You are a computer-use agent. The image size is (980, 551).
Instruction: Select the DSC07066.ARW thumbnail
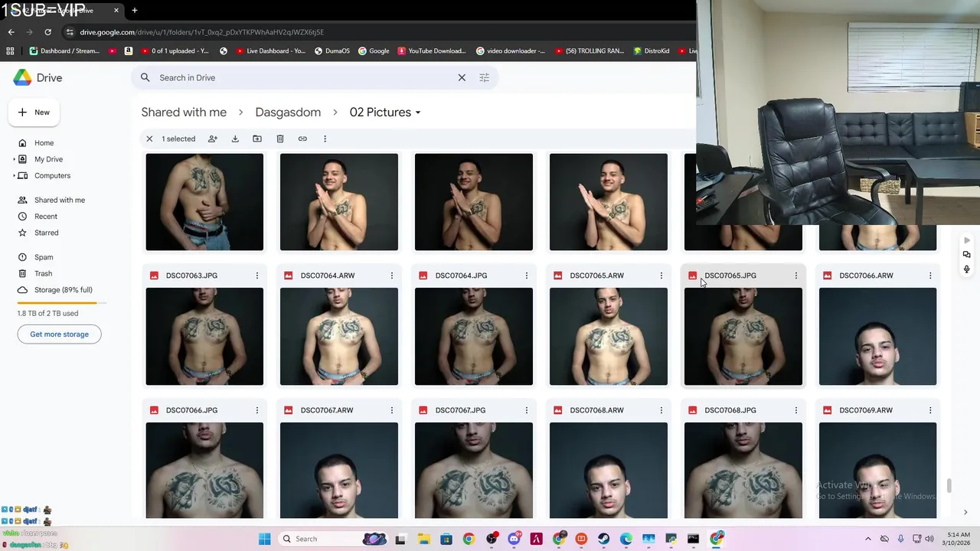[877, 337]
